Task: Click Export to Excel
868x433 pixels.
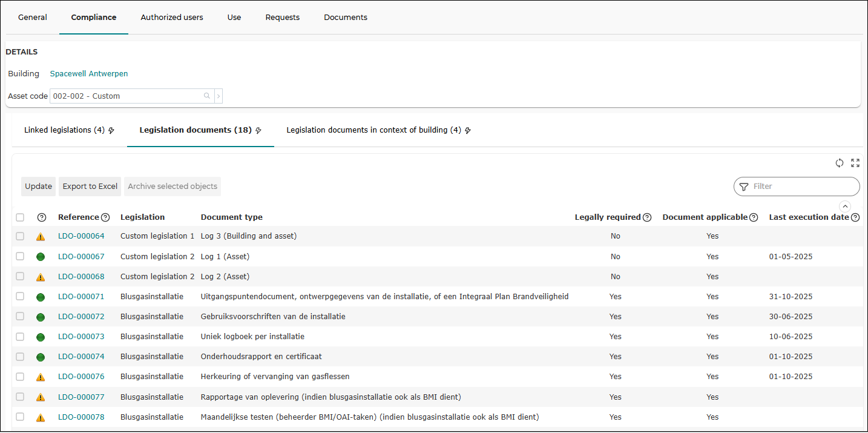Action: tap(90, 187)
